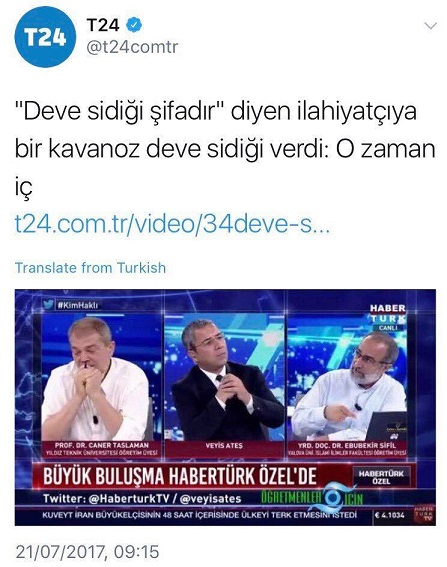Click the tweet text about deve sidiği
Screen dimensions: 447x567
[x=224, y=149]
